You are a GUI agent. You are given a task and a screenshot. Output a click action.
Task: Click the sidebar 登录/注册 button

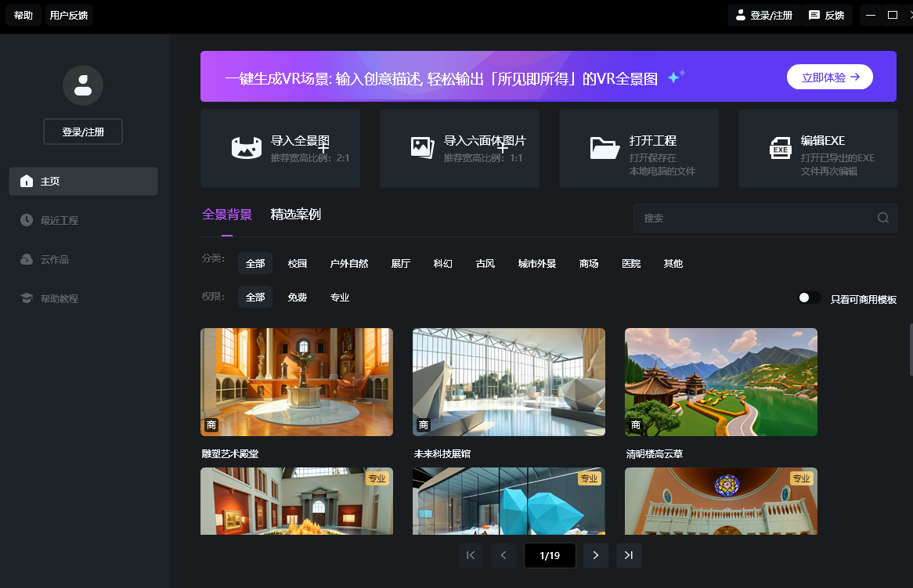pos(83,132)
